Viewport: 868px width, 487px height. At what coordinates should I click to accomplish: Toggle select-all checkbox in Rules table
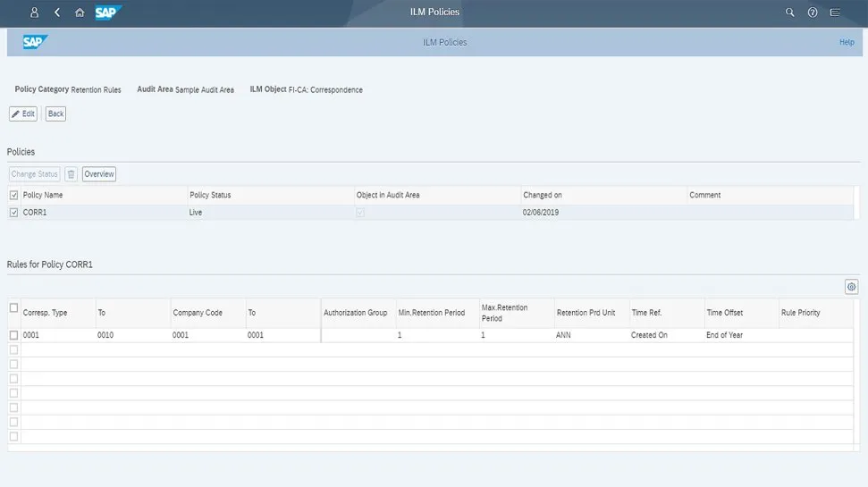tap(13, 308)
